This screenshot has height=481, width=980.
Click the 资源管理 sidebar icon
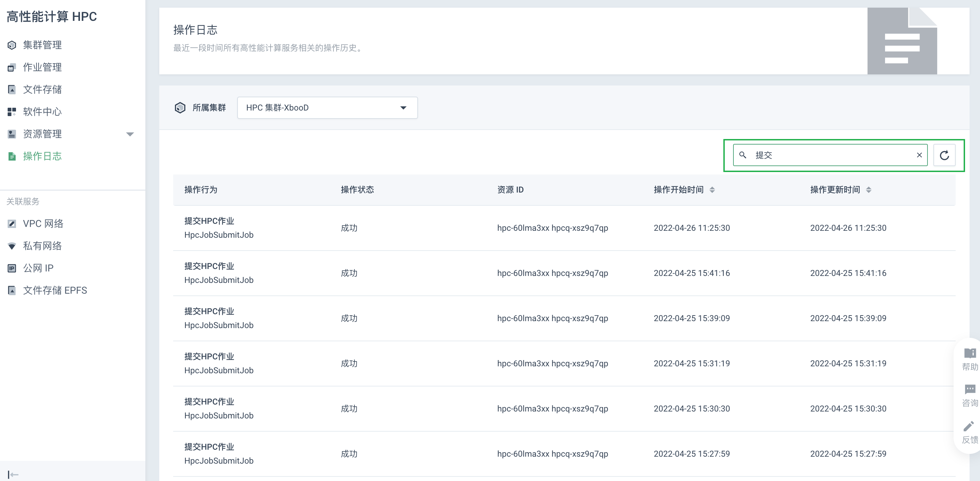pos(12,134)
